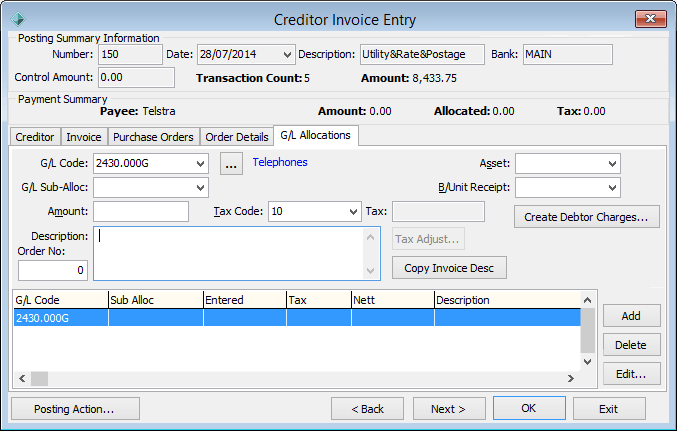Click the Create Debtor Charges button
Viewport: 677px width, 431px height.
point(586,216)
